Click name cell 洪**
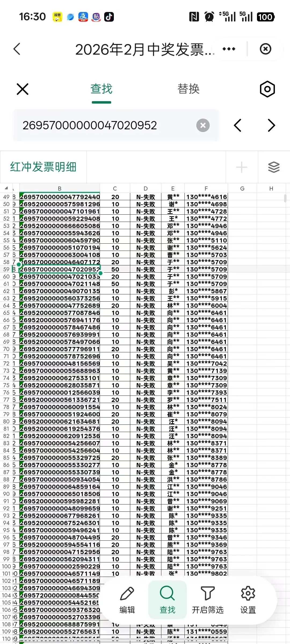The height and width of the screenshot is (644, 290). click(173, 479)
